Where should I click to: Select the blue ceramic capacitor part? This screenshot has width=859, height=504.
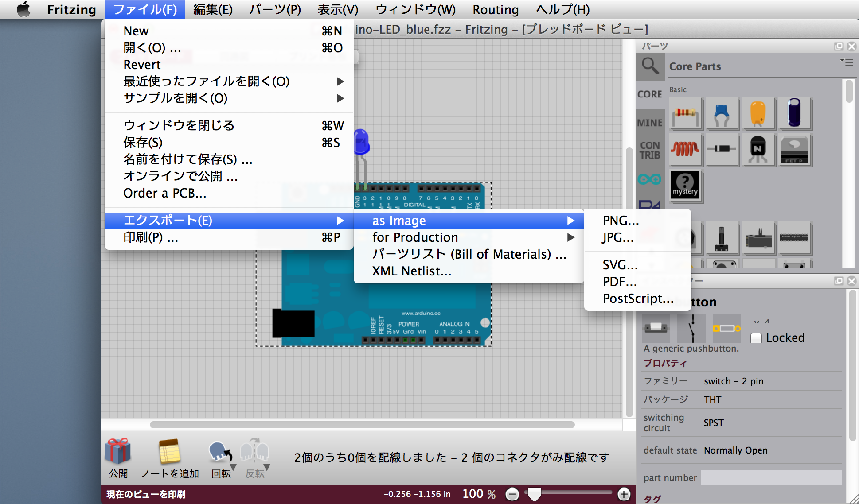point(722,114)
